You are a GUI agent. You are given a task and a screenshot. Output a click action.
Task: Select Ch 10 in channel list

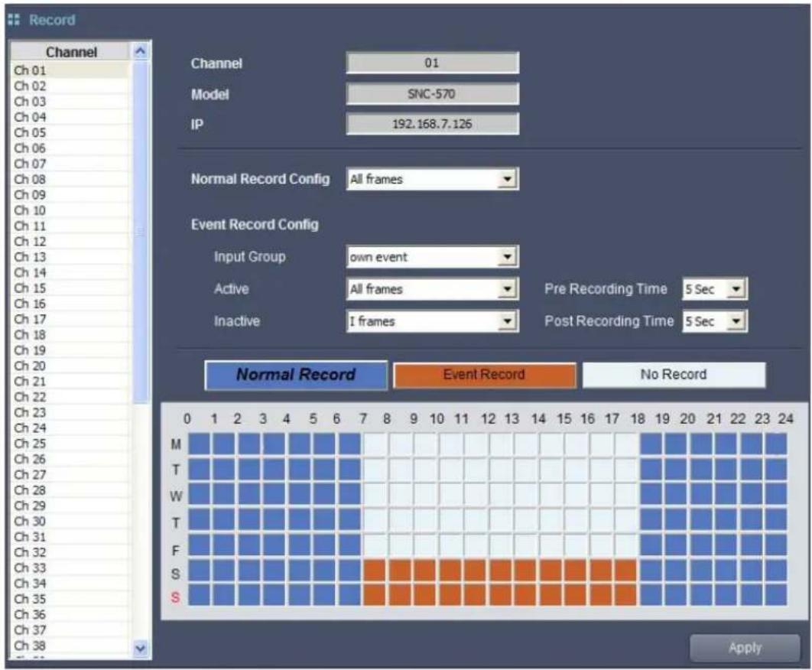tap(70, 210)
